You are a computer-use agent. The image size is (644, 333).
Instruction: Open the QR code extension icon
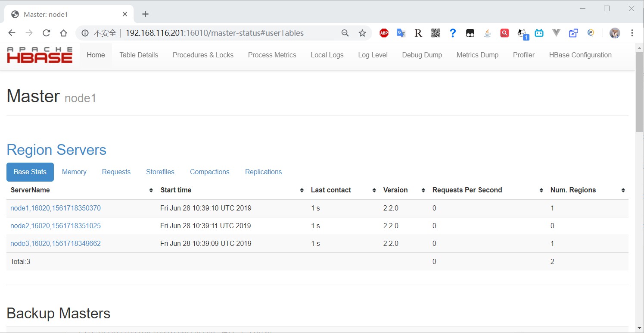436,33
